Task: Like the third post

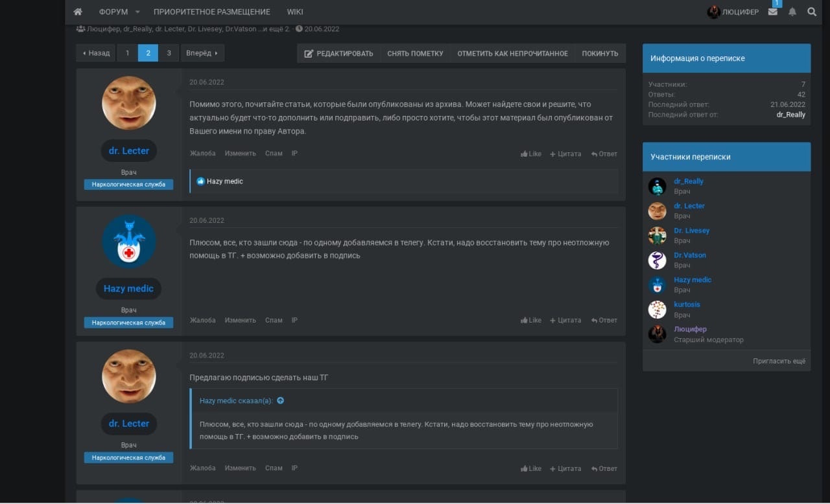Action: 531,468
